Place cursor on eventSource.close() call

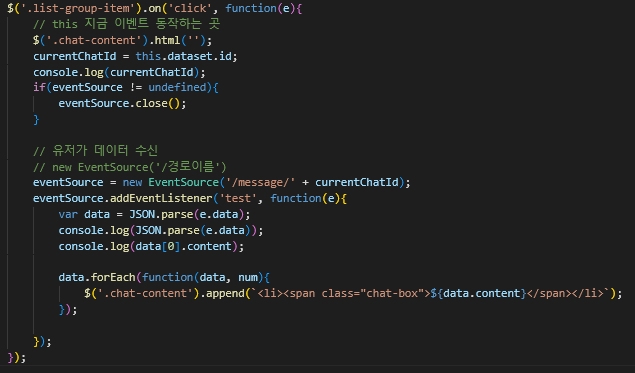tap(122, 104)
